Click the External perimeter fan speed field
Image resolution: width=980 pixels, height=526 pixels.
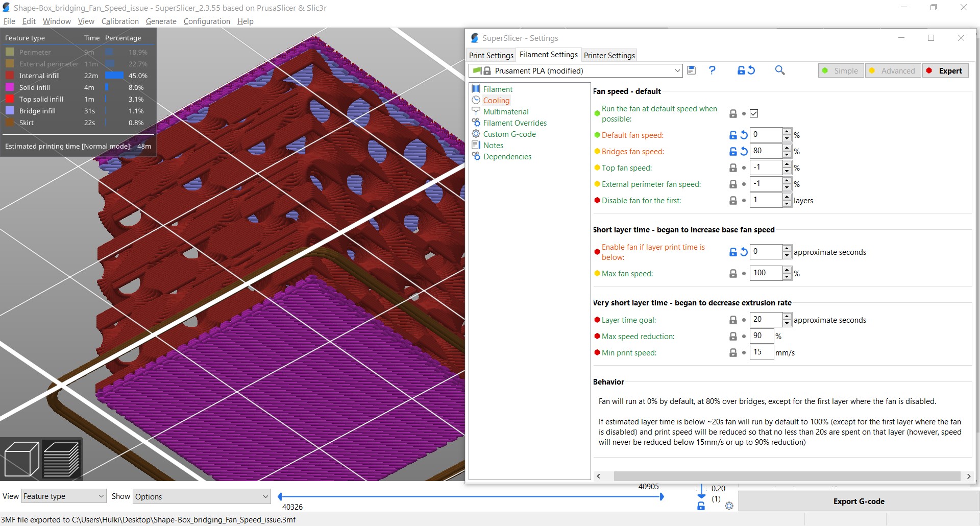(x=766, y=184)
